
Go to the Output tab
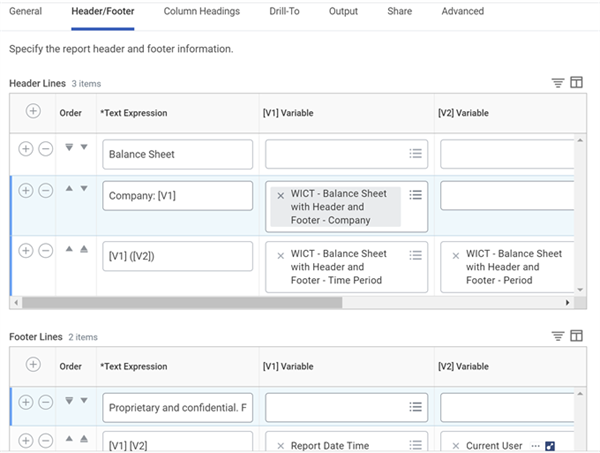coord(343,11)
